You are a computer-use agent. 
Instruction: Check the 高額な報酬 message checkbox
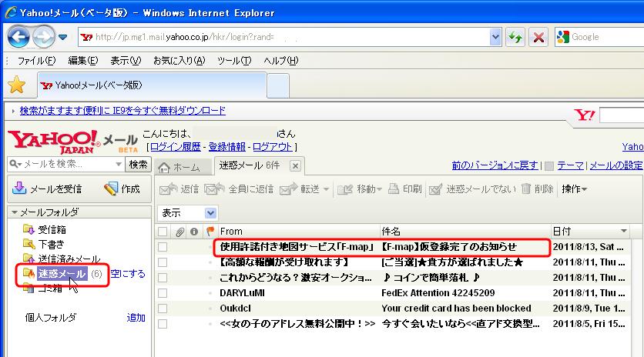pyautogui.click(x=163, y=262)
